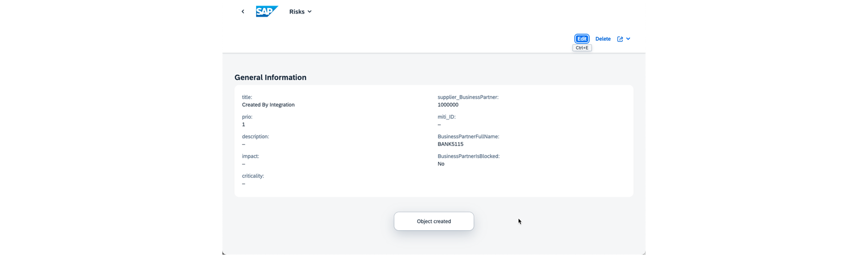
Task: Click the Edit button
Action: click(x=582, y=39)
